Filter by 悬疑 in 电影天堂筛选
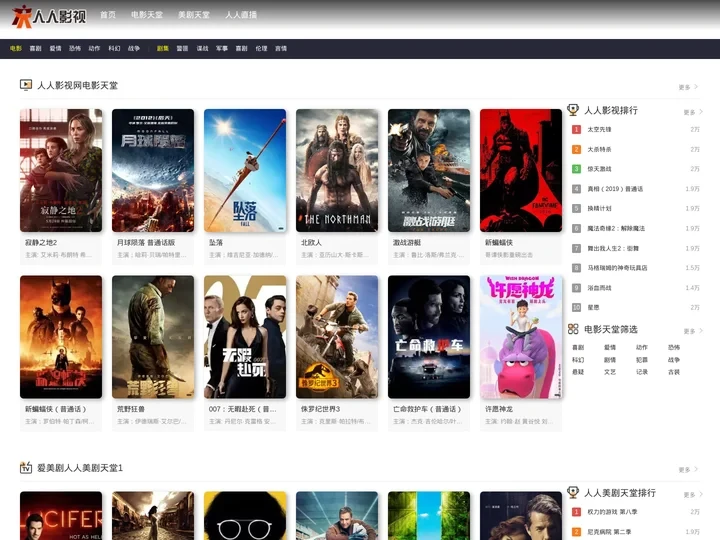 pyautogui.click(x=578, y=372)
